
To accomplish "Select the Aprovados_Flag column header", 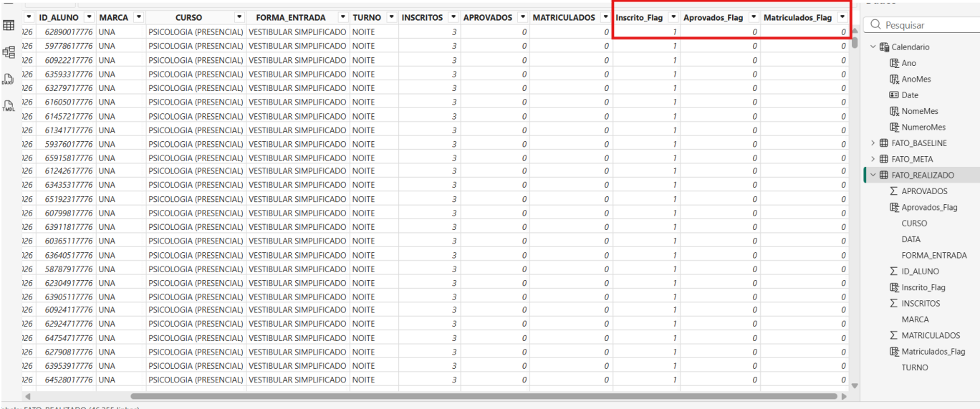I will point(713,17).
